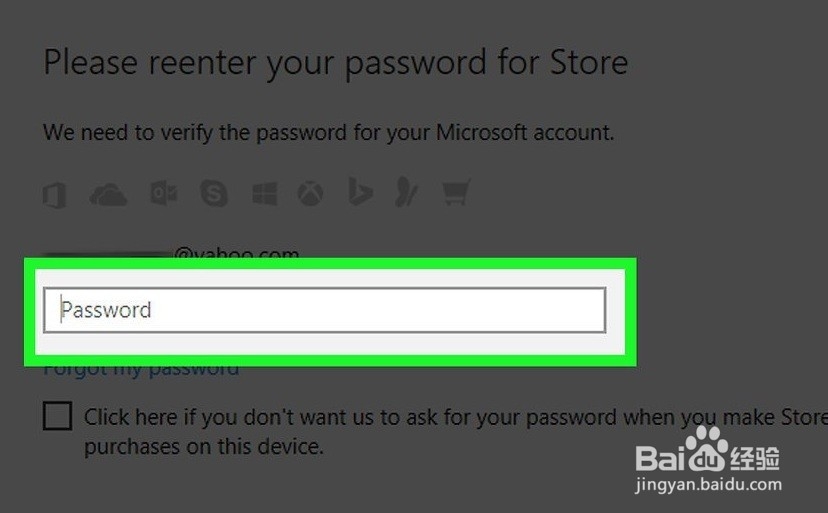
Task: Focus the Password input field
Action: tap(324, 310)
